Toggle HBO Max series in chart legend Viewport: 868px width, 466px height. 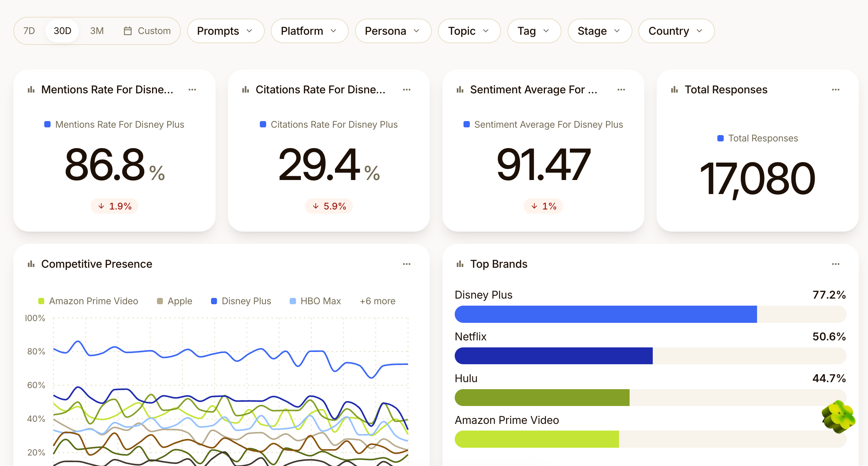click(315, 301)
